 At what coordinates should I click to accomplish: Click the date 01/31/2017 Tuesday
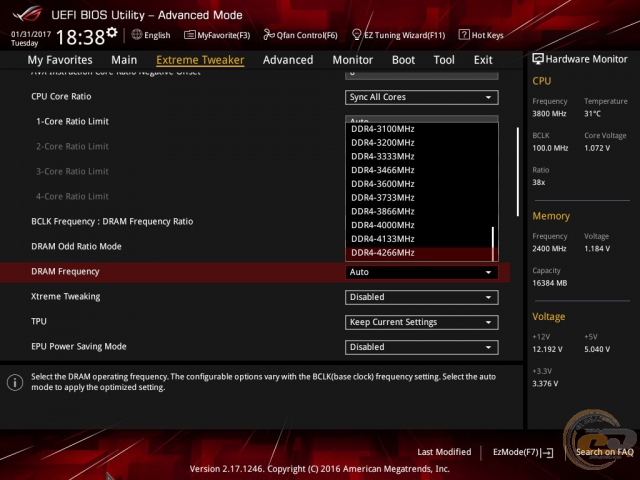pos(31,38)
